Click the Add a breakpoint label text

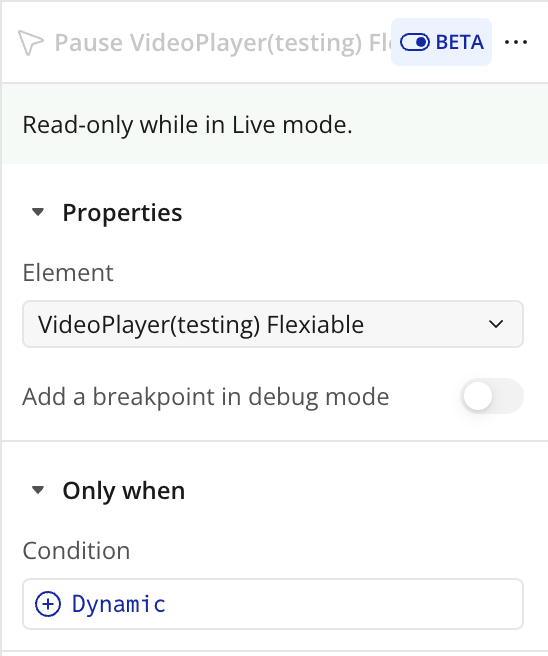pos(206,397)
